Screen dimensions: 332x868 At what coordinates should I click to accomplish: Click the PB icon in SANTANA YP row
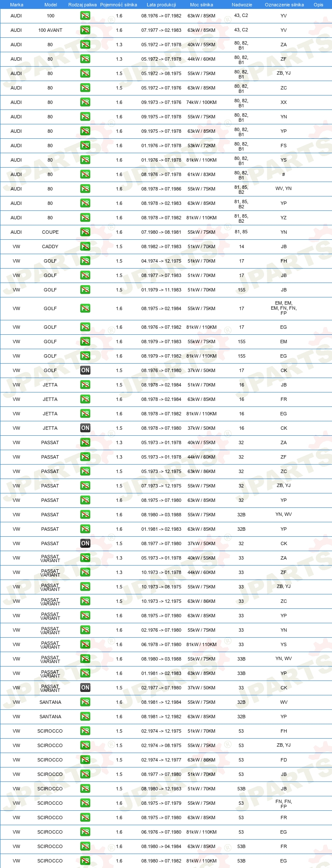[x=85, y=717]
